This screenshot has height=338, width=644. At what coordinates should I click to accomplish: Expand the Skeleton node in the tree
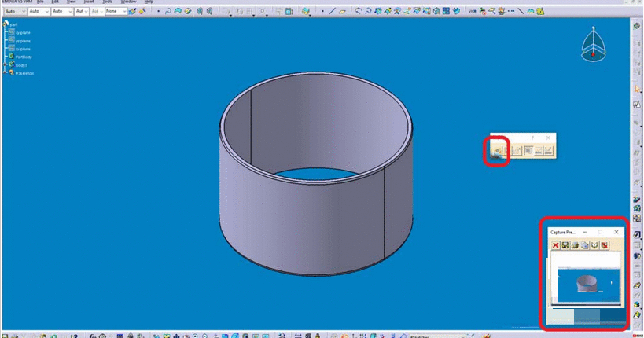5,73
